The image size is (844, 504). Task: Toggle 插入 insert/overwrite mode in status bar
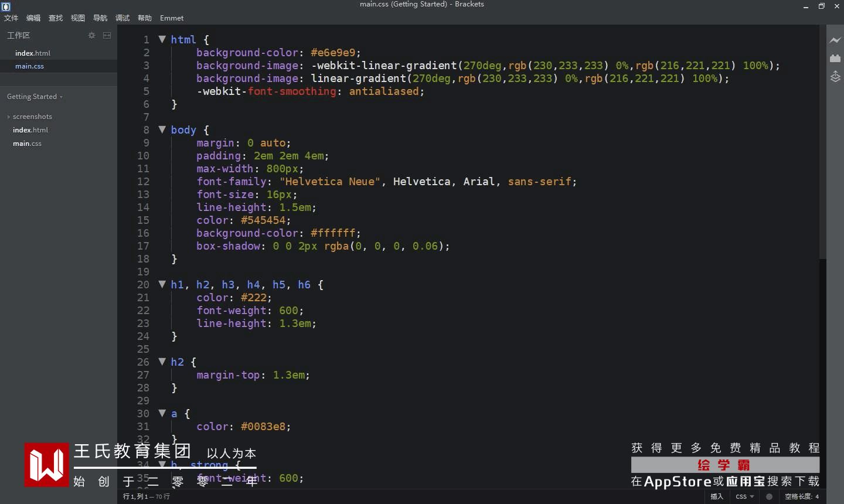[x=717, y=496]
